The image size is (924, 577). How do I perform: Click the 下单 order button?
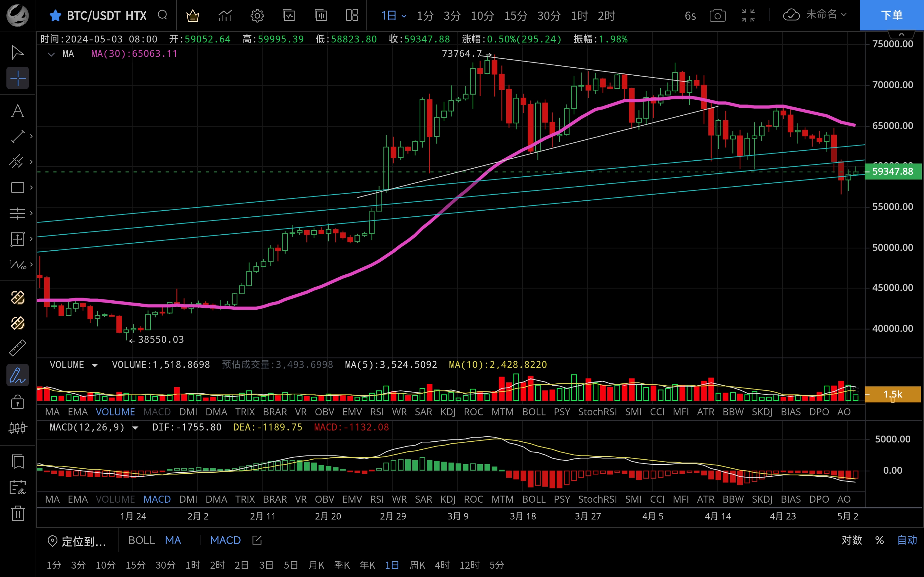(891, 15)
